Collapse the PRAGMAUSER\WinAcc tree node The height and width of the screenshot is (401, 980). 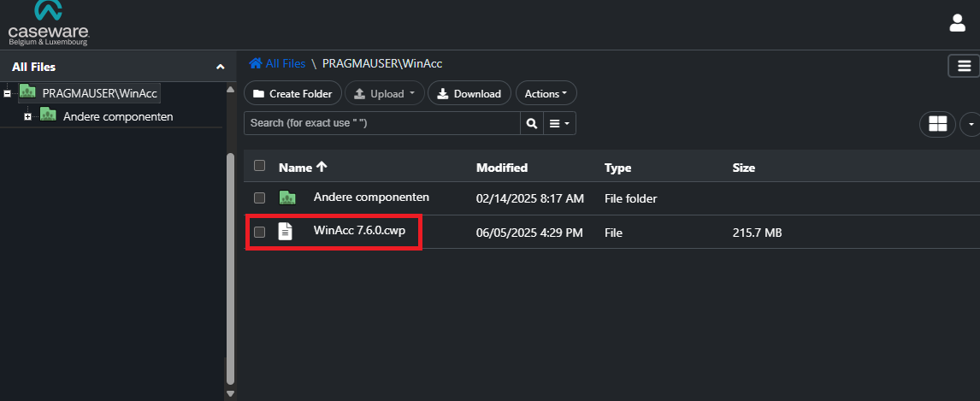pyautogui.click(x=8, y=94)
